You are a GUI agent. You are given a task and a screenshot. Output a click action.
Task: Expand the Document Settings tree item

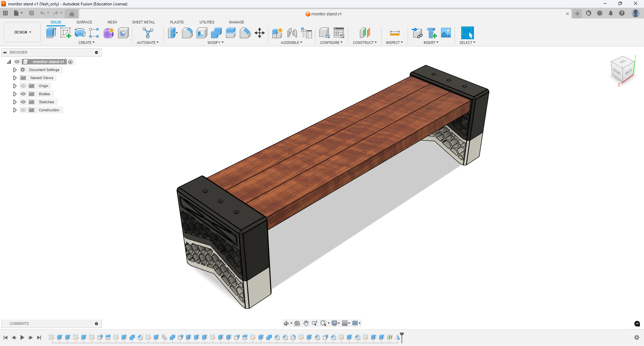(15, 69)
